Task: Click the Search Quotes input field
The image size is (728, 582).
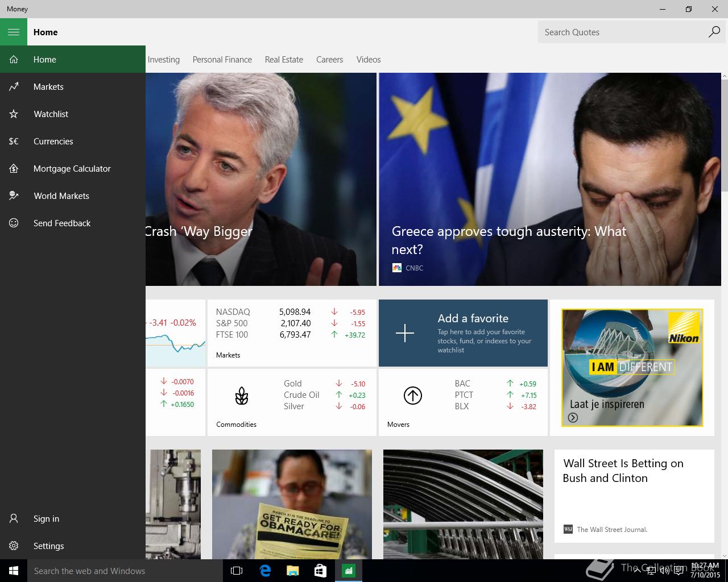Action: 623,32
